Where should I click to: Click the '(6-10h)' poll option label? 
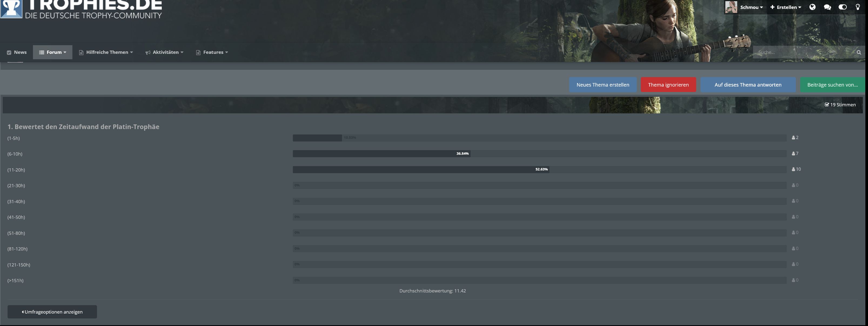coord(15,154)
